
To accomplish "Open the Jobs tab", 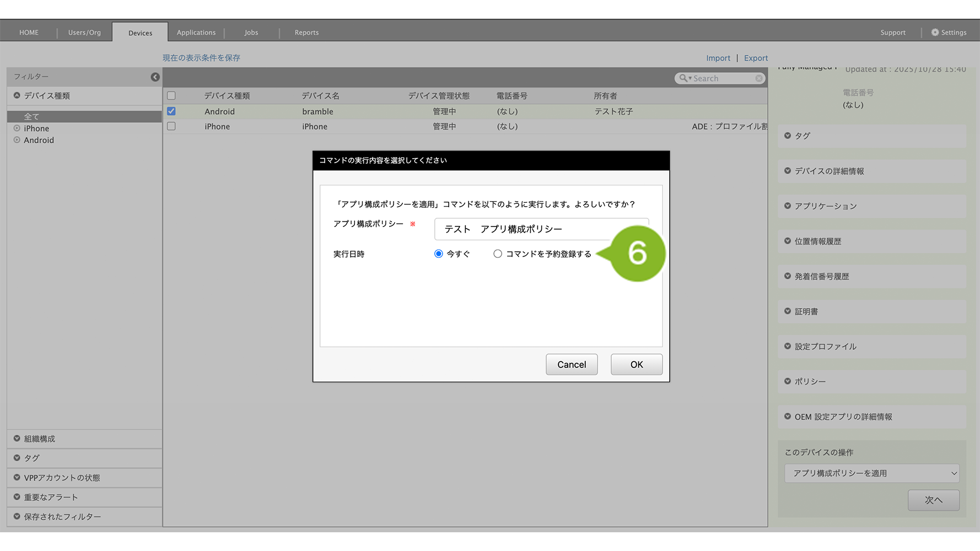I will click(251, 33).
